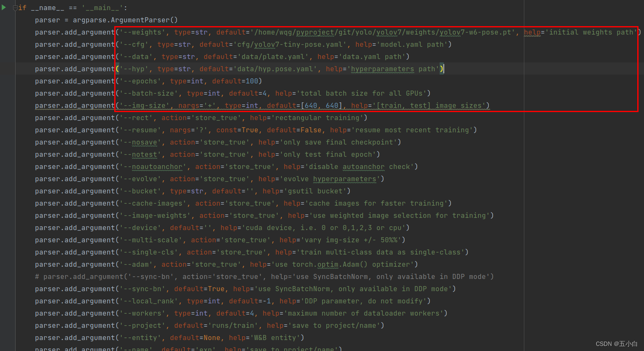The image size is (644, 351).
Task: Collapse the if __name__ code fold marker
Action: coord(15,8)
